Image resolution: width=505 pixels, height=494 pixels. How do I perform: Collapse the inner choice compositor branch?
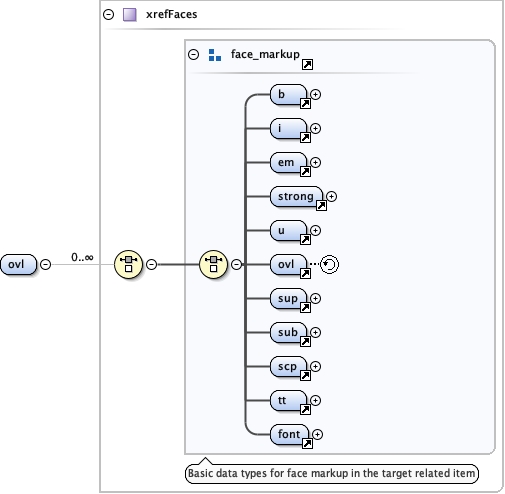click(x=236, y=264)
